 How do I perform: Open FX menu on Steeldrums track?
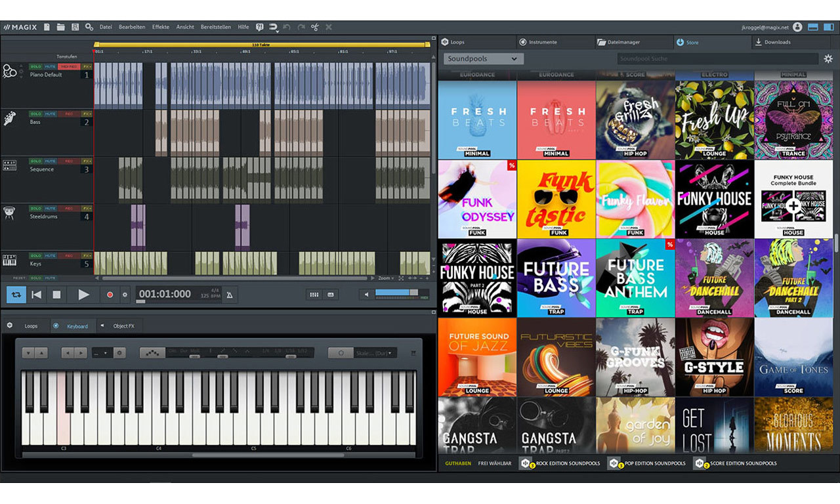pyautogui.click(x=87, y=209)
